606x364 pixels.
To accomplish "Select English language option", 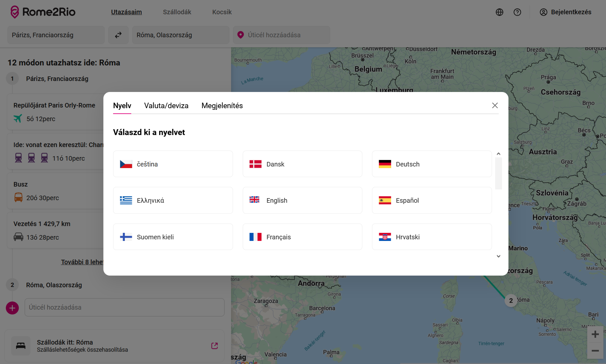I will coord(302,200).
